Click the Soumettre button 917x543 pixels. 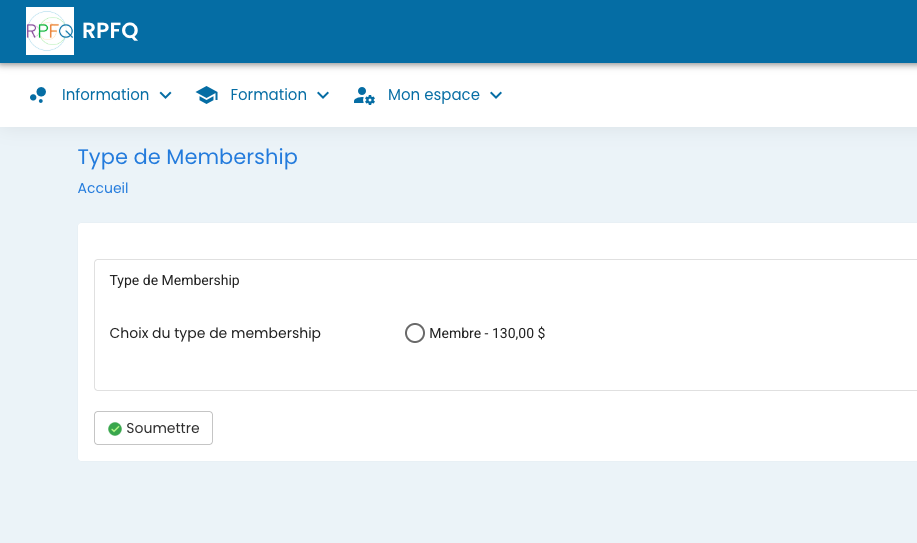click(x=153, y=428)
